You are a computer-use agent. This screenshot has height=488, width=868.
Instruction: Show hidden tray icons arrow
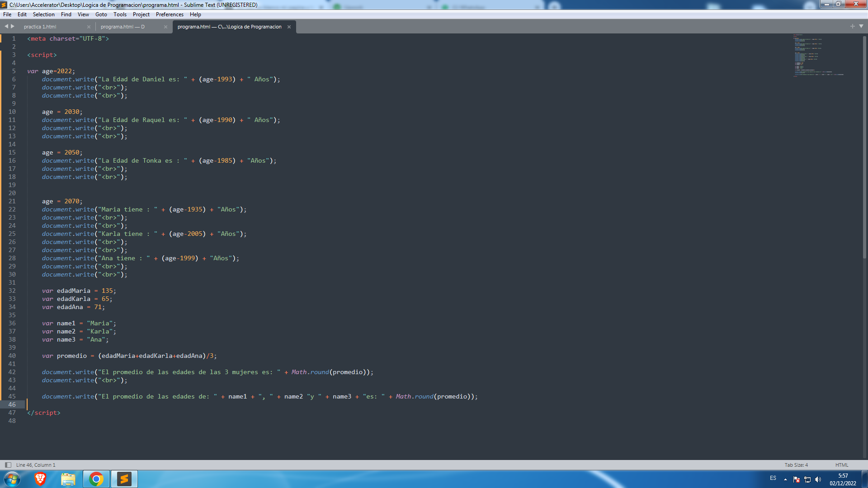[785, 479]
